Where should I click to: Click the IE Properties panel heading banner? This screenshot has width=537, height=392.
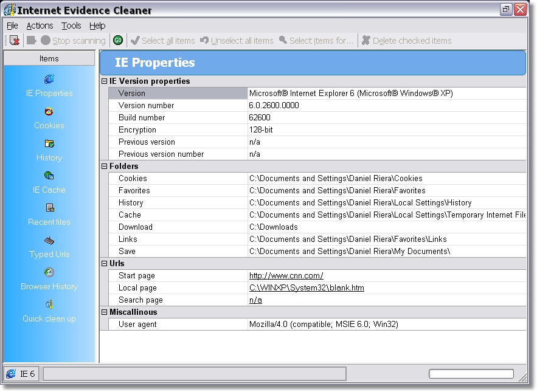tap(313, 63)
